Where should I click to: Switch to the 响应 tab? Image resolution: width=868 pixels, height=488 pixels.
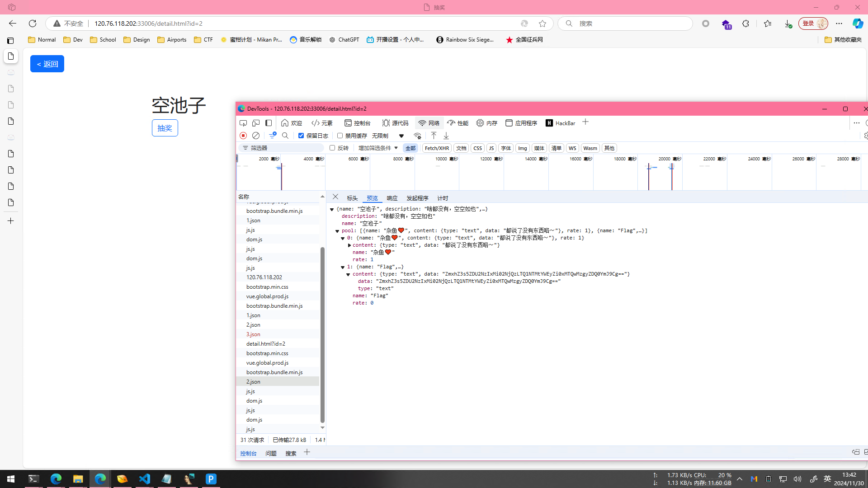(392, 198)
